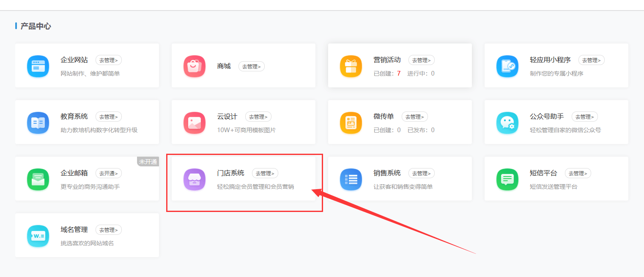Click 10W+可商用模板图片 description
The width and height of the screenshot is (644, 277).
[246, 130]
